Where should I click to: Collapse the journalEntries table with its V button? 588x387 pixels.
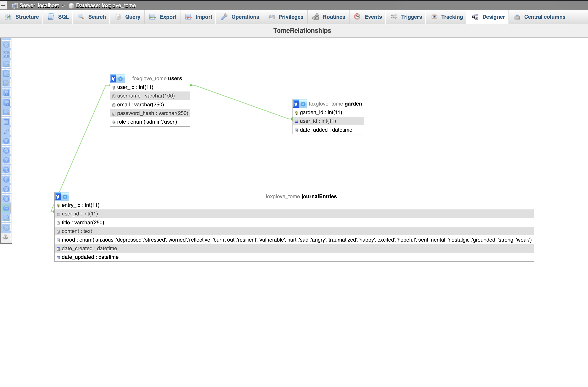(58, 196)
